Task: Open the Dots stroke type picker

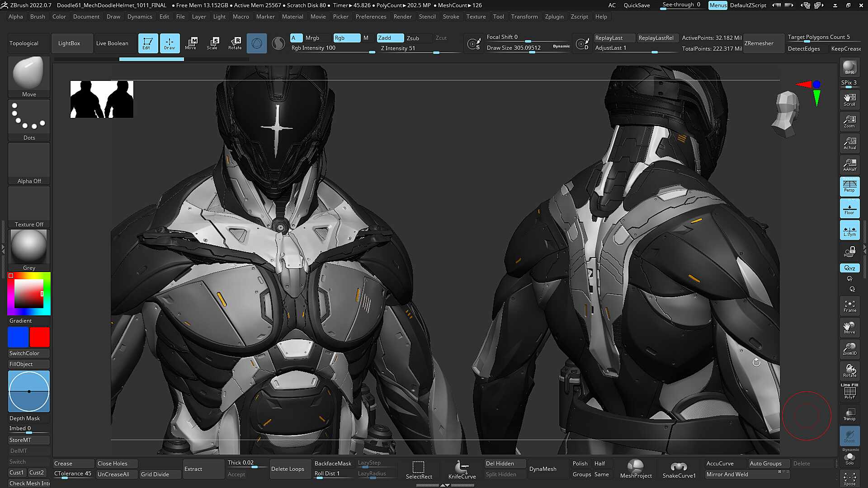Action: pyautogui.click(x=29, y=120)
